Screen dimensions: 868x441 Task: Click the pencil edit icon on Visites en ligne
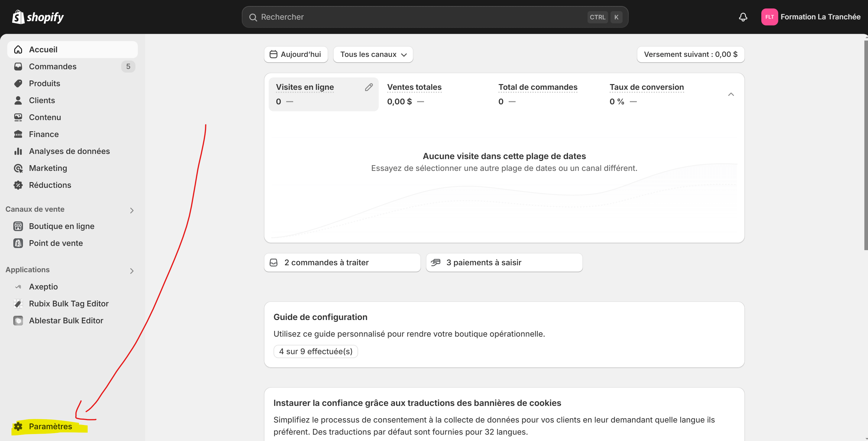pyautogui.click(x=369, y=87)
